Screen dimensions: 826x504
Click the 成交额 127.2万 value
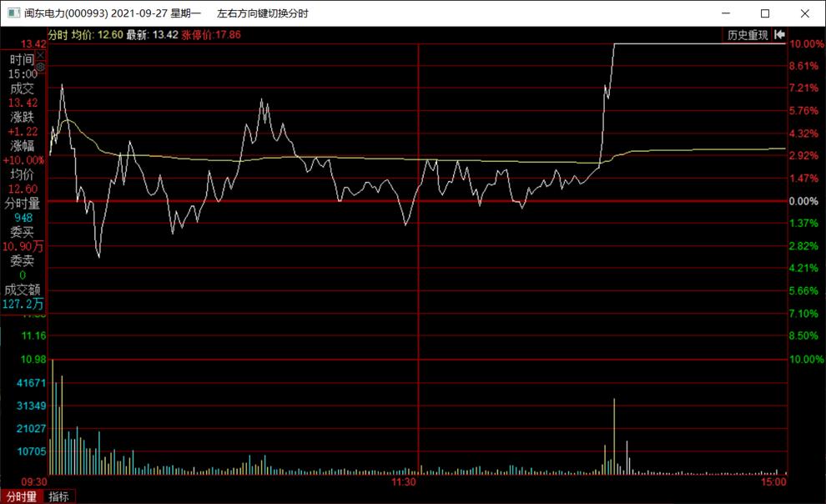click(23, 304)
